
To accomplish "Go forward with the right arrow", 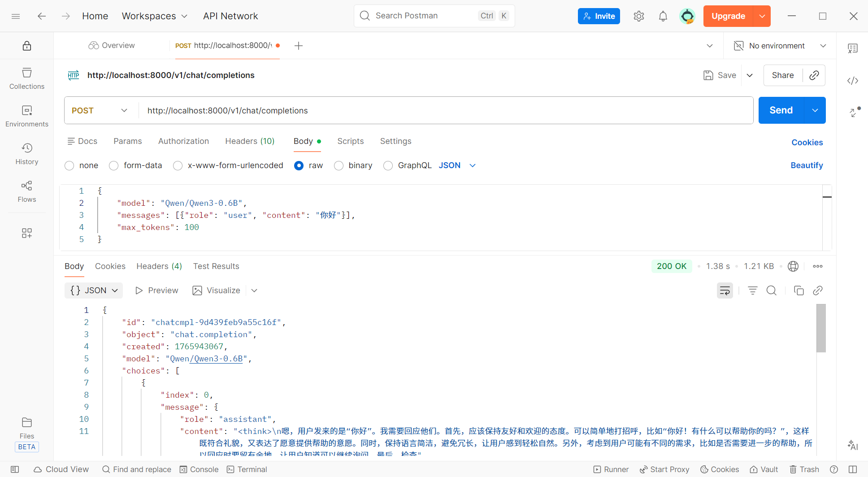I will point(66,16).
